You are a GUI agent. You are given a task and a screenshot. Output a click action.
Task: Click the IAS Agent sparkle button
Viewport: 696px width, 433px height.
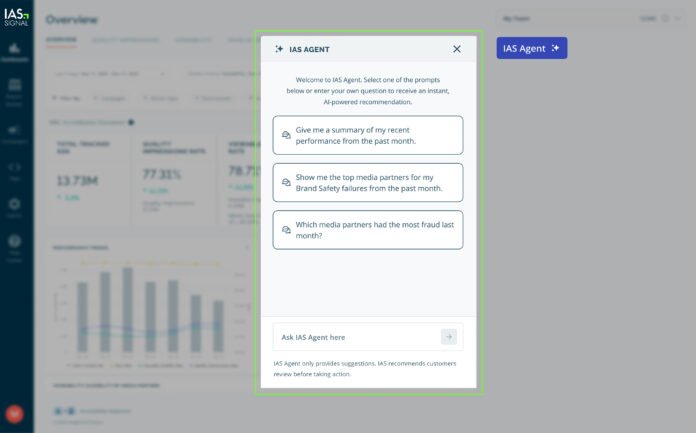[531, 48]
